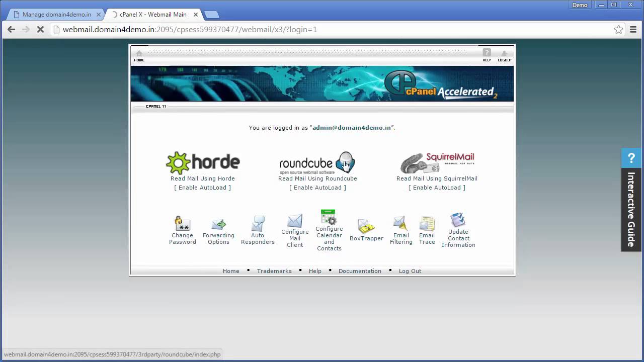Enable AutoLoad for SquirrelMail
This screenshot has width=644, height=362.
437,188
